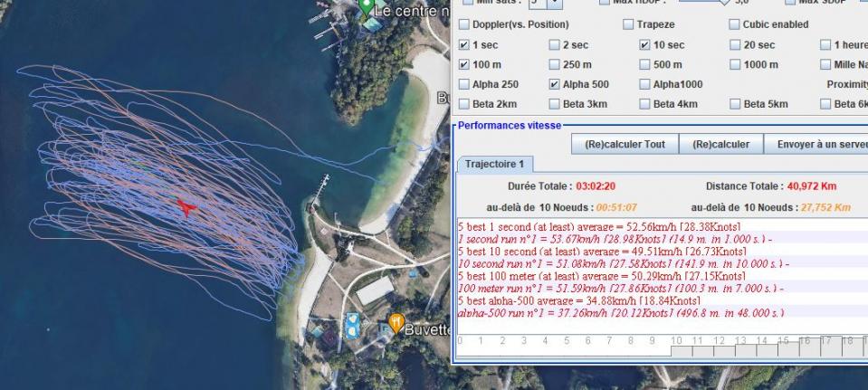The height and width of the screenshot is (390, 868).
Task: Click the Envoyer à un serveur button
Action: pyautogui.click(x=816, y=145)
